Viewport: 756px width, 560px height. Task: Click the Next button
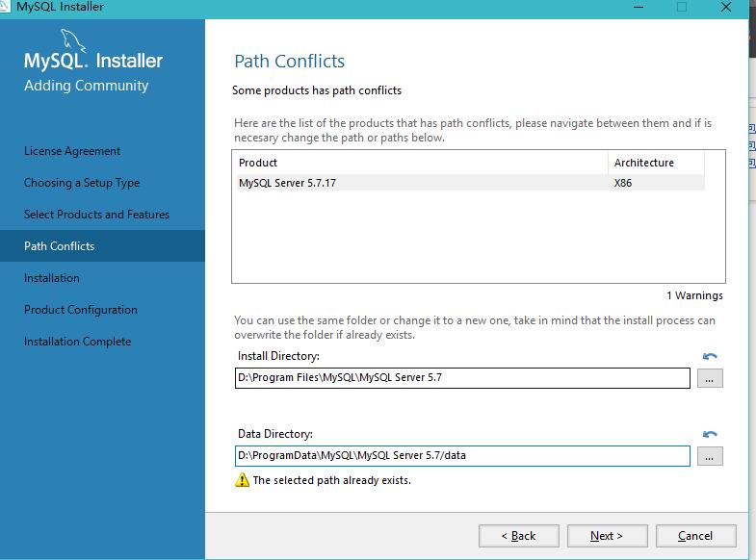pyautogui.click(x=607, y=536)
